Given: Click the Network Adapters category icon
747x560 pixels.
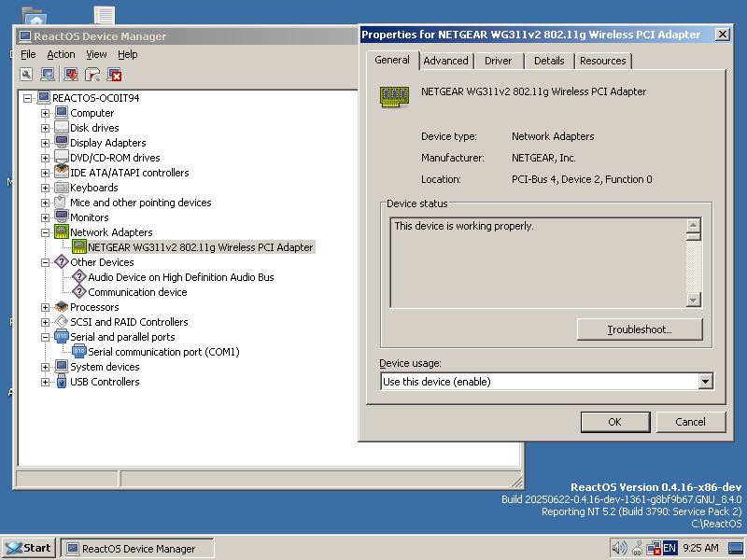Looking at the screenshot, I should pyautogui.click(x=62, y=231).
